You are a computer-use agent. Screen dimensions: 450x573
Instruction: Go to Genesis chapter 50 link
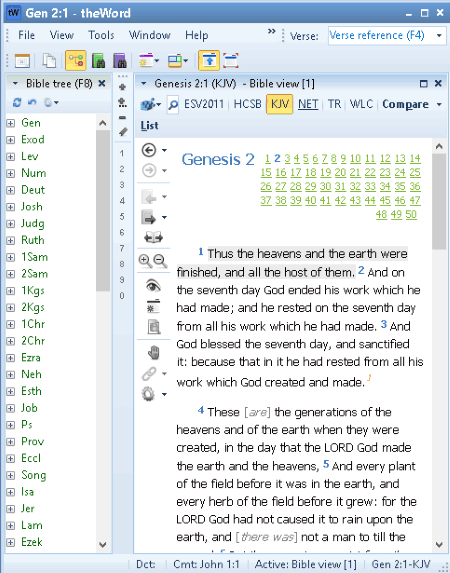[411, 215]
